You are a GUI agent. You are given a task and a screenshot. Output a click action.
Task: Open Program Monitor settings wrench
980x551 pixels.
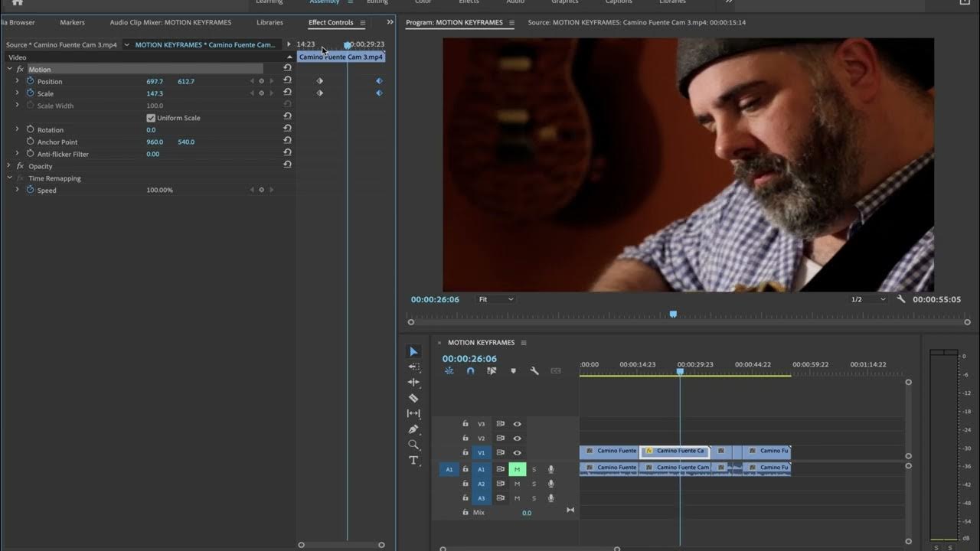coord(901,299)
